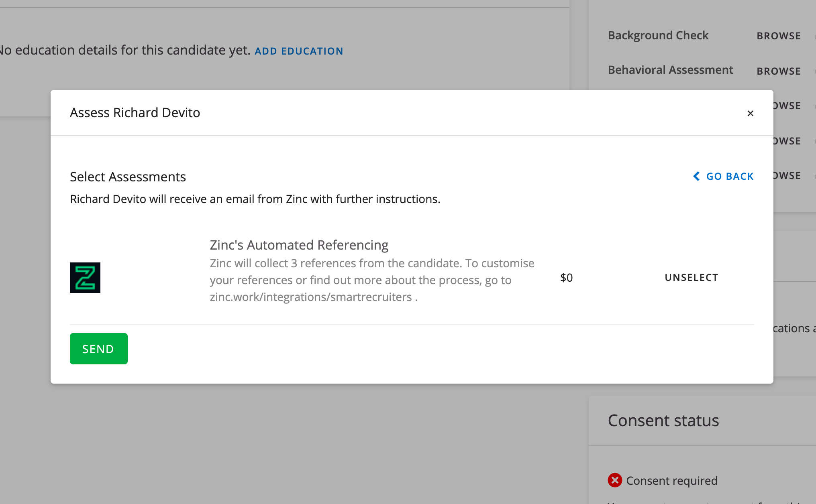Click the Background Check label
Image resolution: width=816 pixels, height=504 pixels.
point(658,35)
